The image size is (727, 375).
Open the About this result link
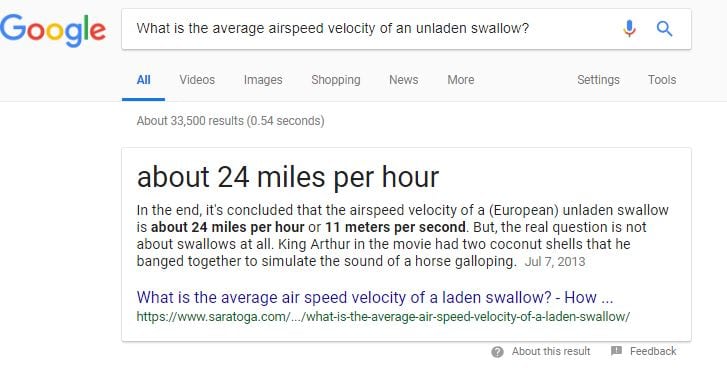point(551,351)
